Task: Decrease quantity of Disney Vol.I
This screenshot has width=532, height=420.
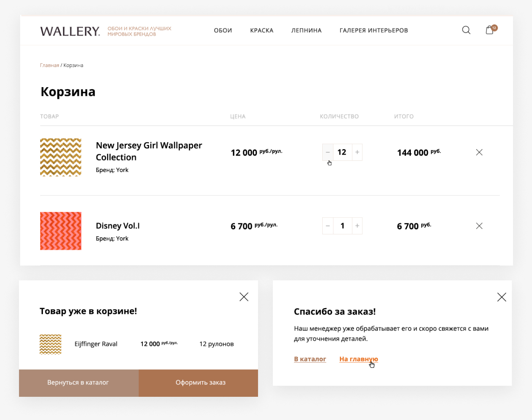Action: click(328, 226)
